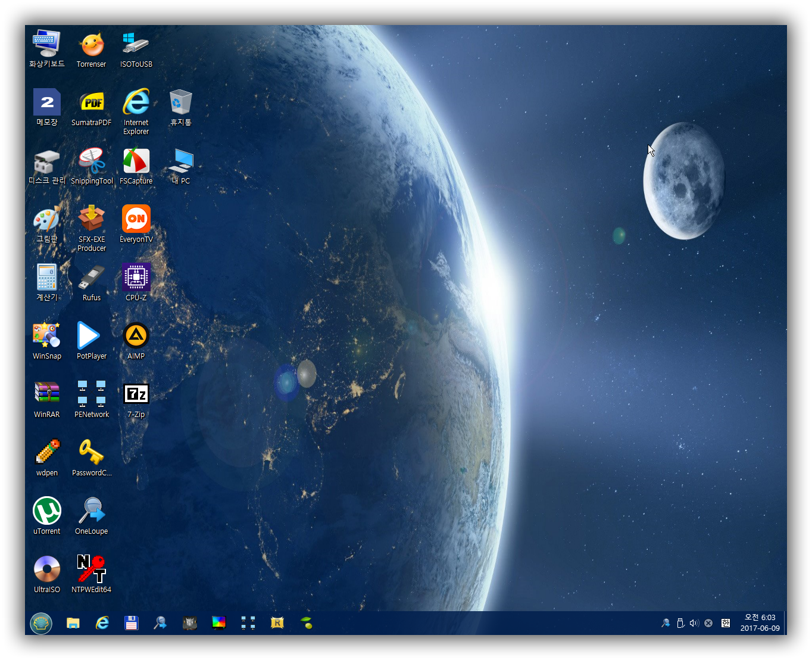Open the Internet Explorer desktop shortcut
The height and width of the screenshot is (660, 812).
point(136,111)
